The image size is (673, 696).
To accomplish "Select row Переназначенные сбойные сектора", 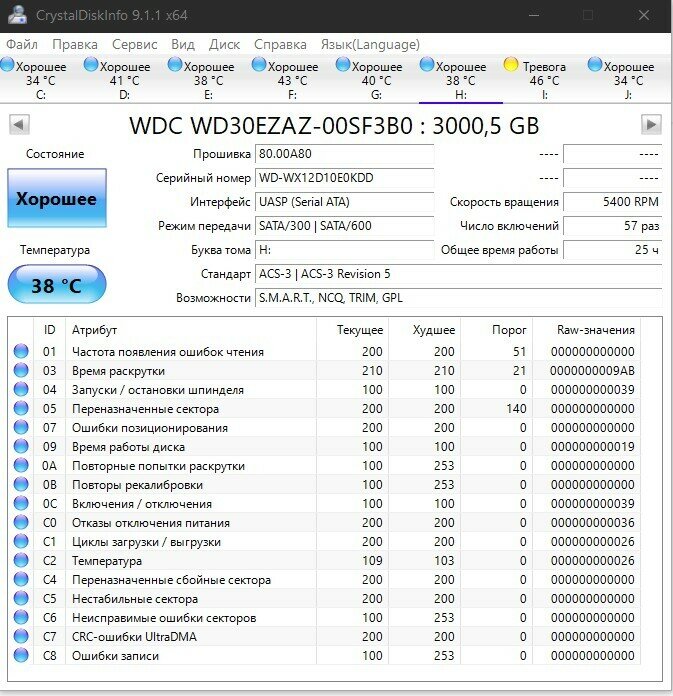I will pos(324,579).
